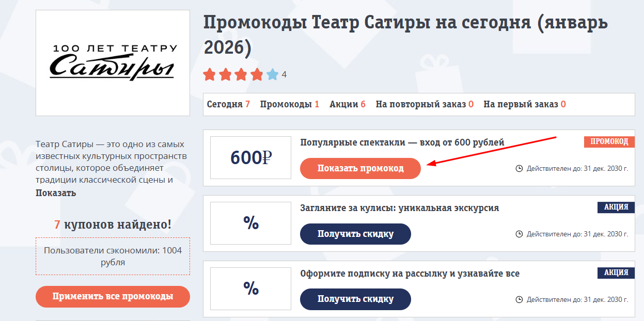Select the blue fifth rating star
Screen dimensions: 644x321
[x=273, y=74]
